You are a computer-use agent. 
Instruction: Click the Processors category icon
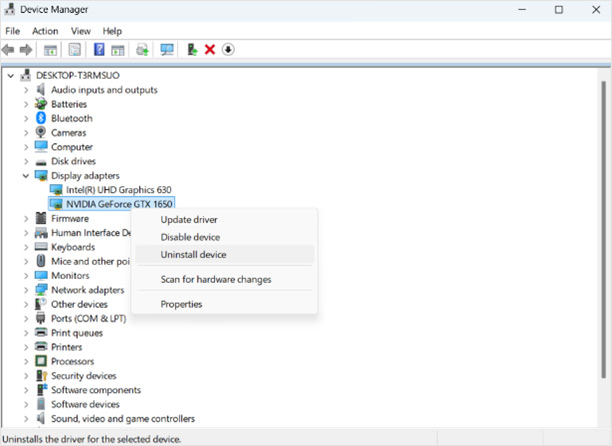pos(41,361)
